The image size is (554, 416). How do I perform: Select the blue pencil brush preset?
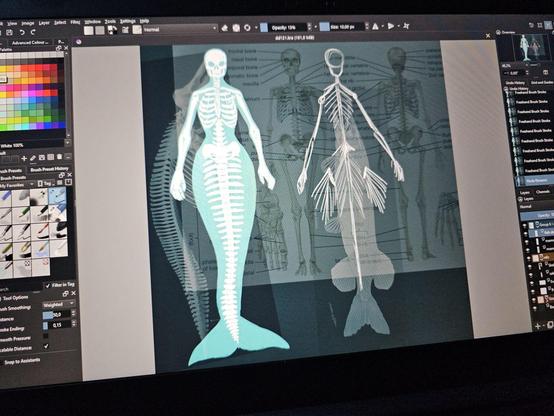point(6,197)
